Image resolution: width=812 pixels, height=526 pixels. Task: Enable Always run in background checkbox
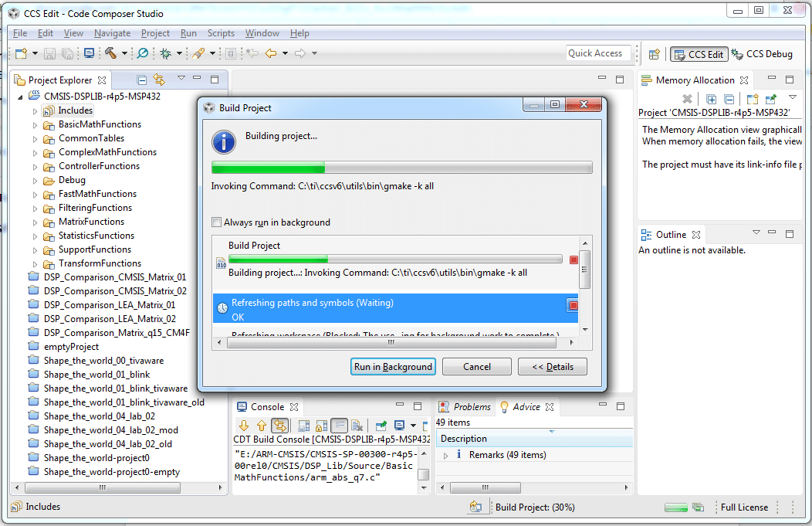point(217,222)
